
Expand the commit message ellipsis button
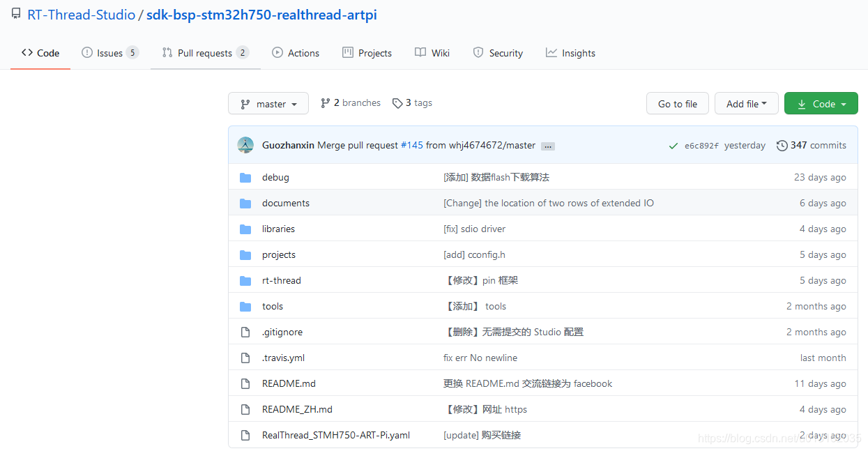(548, 146)
